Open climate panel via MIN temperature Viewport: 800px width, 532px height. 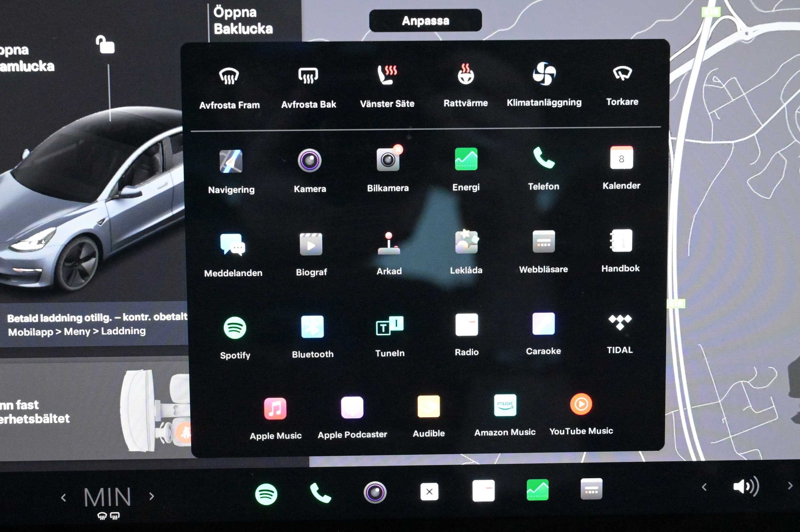(107, 497)
